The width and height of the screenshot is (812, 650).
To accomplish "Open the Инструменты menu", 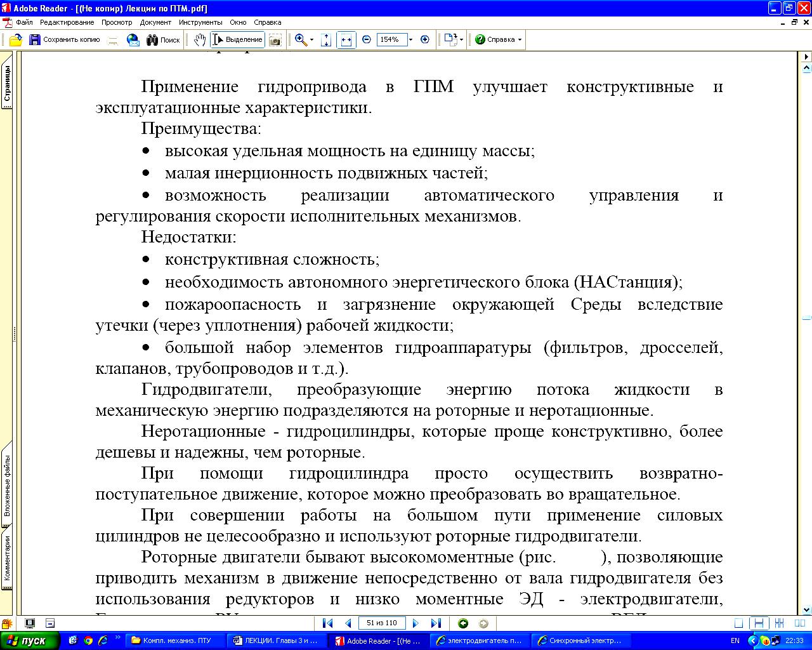I will tap(200, 22).
